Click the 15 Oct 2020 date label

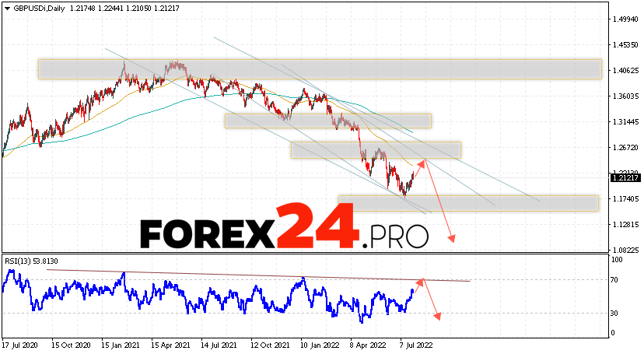[71, 345]
